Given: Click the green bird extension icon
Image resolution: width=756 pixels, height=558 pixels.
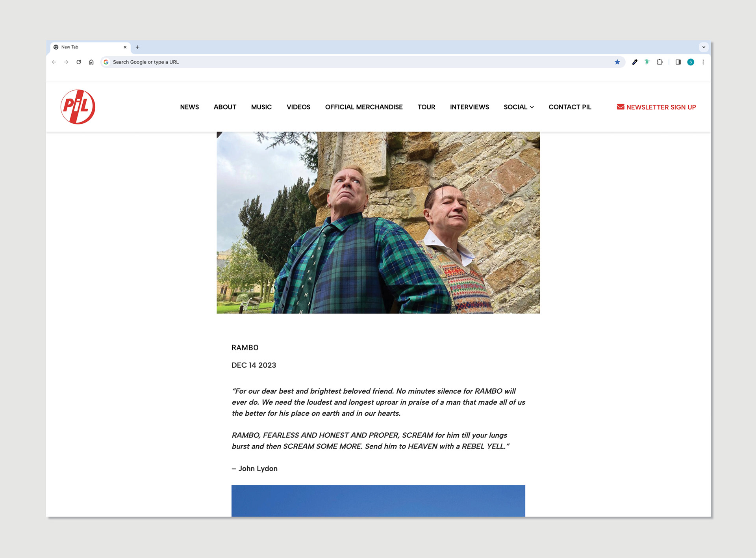Looking at the screenshot, I should [x=647, y=62].
